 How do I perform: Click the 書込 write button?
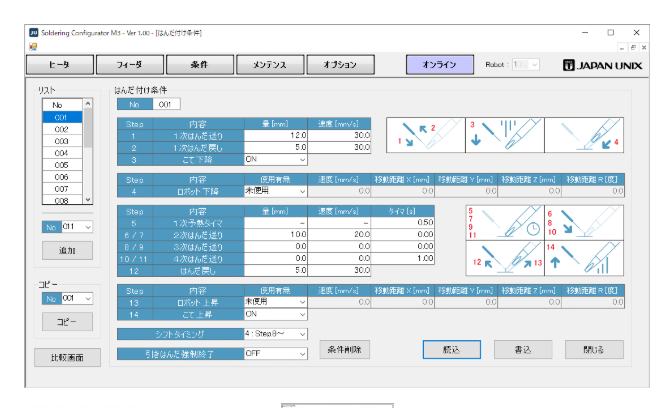coord(523,350)
